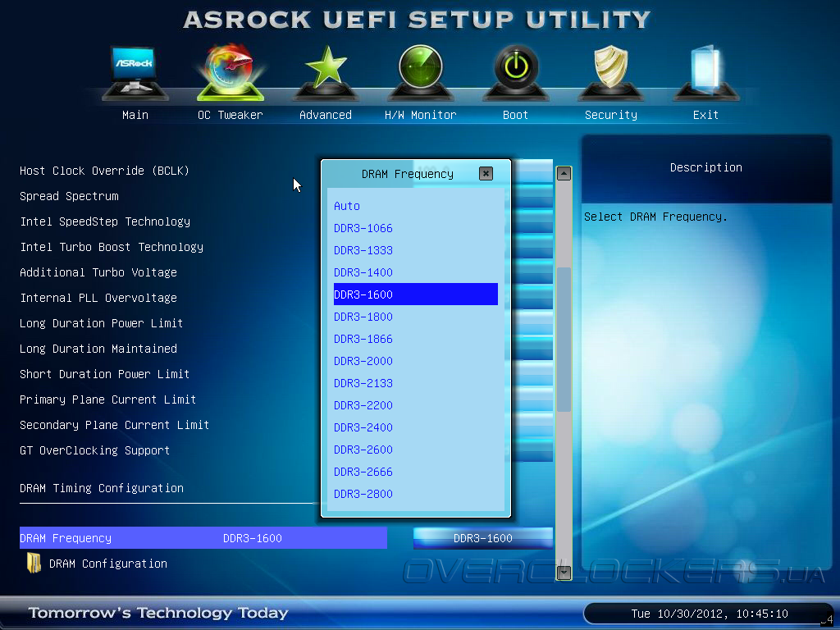Select the Spread Spectrum setting

[x=69, y=196]
